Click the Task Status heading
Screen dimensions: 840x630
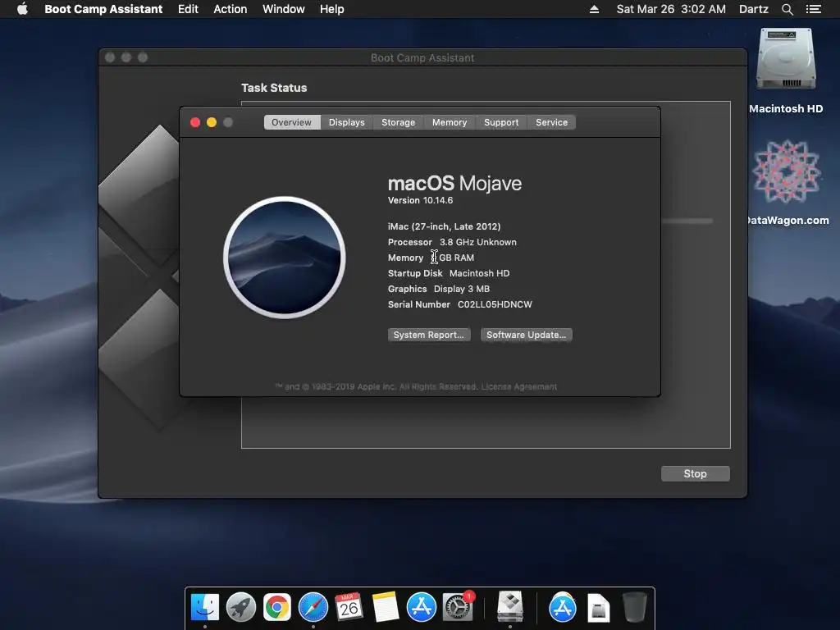[x=274, y=88]
